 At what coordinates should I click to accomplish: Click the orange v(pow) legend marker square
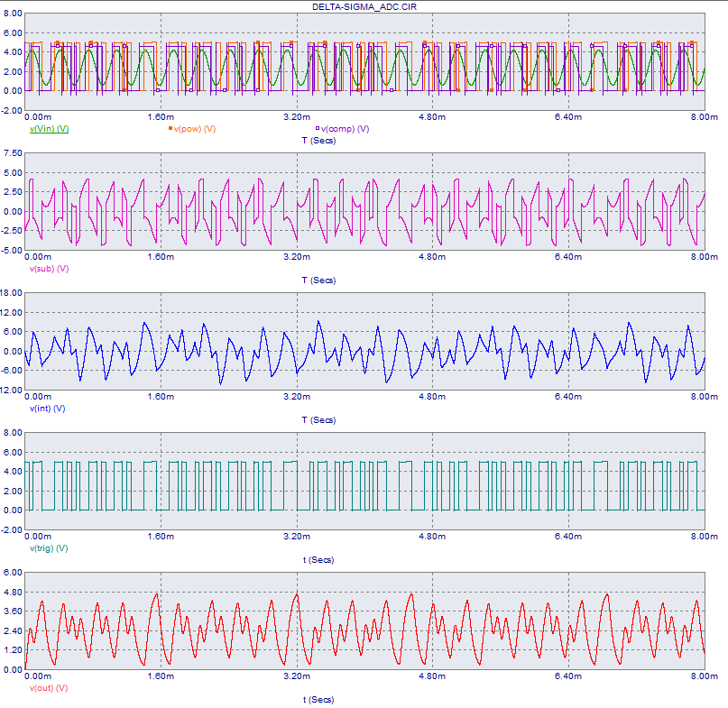tap(170, 129)
